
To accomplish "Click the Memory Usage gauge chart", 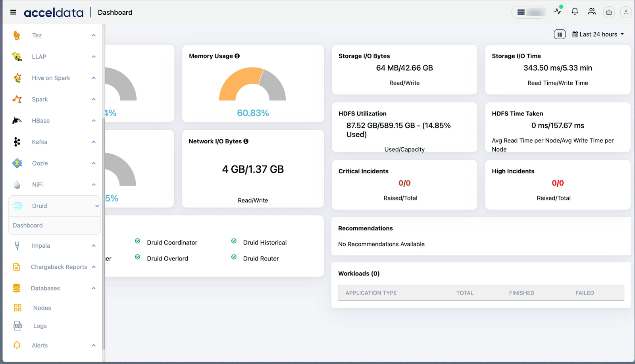I will tap(252, 84).
